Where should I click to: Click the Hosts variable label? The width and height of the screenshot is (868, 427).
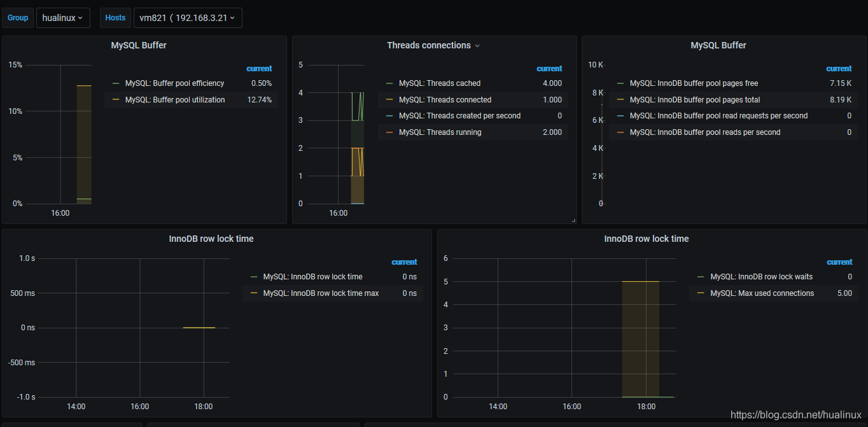[x=115, y=18]
